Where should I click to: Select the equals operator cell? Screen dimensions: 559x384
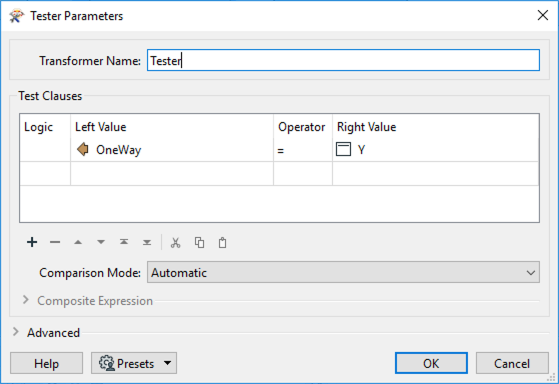pos(303,150)
